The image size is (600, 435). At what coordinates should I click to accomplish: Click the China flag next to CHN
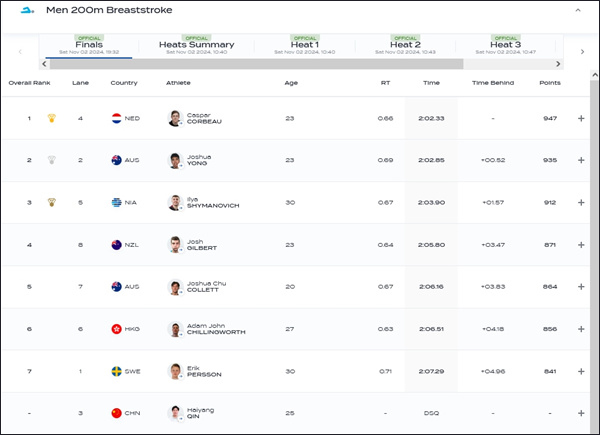[116, 413]
